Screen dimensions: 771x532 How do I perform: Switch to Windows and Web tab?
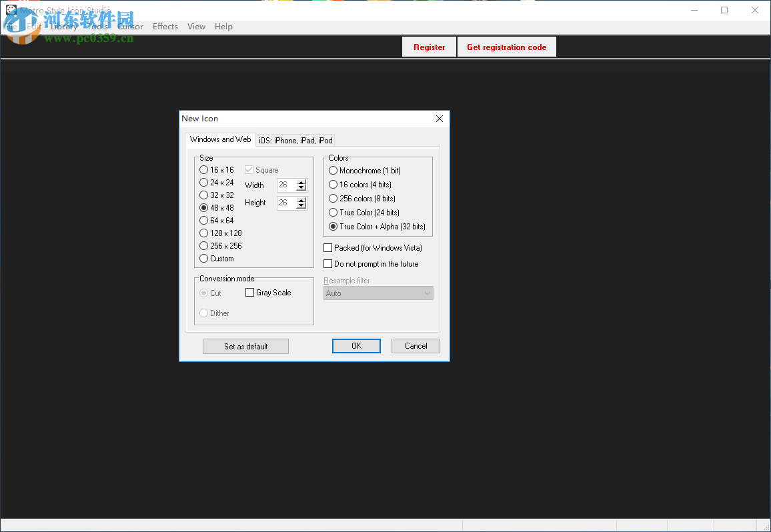tap(220, 139)
